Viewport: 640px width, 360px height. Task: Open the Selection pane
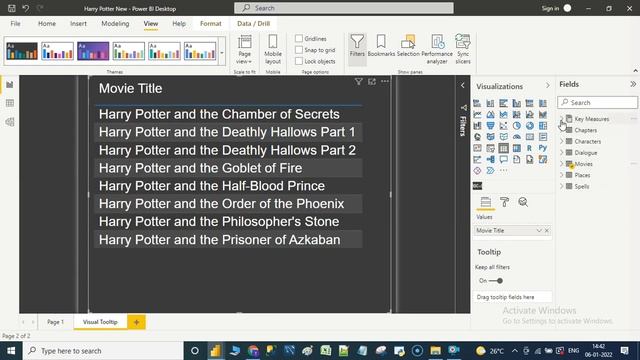pos(408,46)
